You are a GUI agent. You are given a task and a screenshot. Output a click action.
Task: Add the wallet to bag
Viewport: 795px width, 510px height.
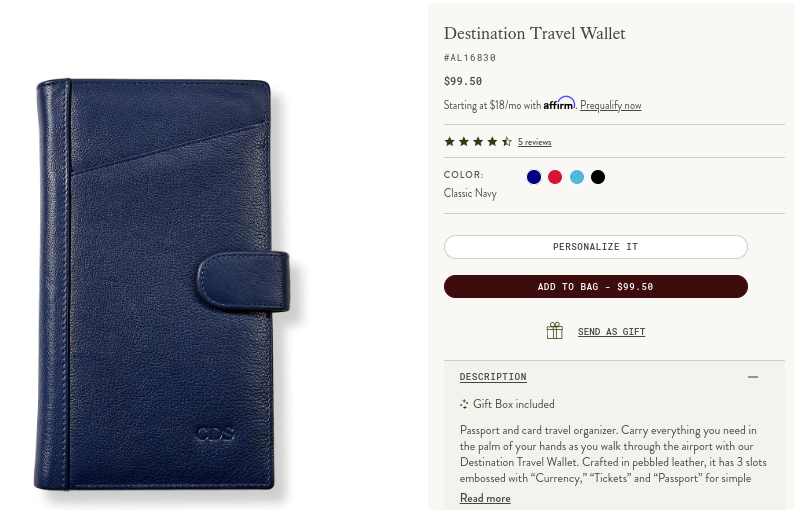click(596, 286)
